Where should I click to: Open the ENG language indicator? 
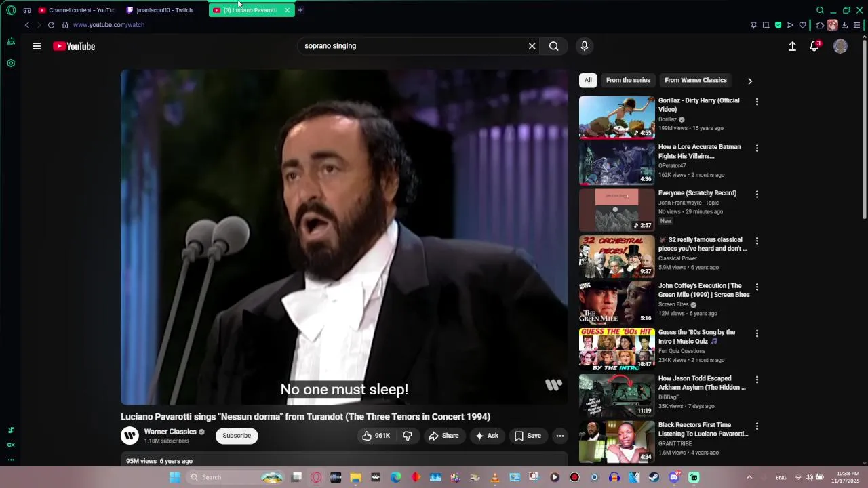[781, 477]
